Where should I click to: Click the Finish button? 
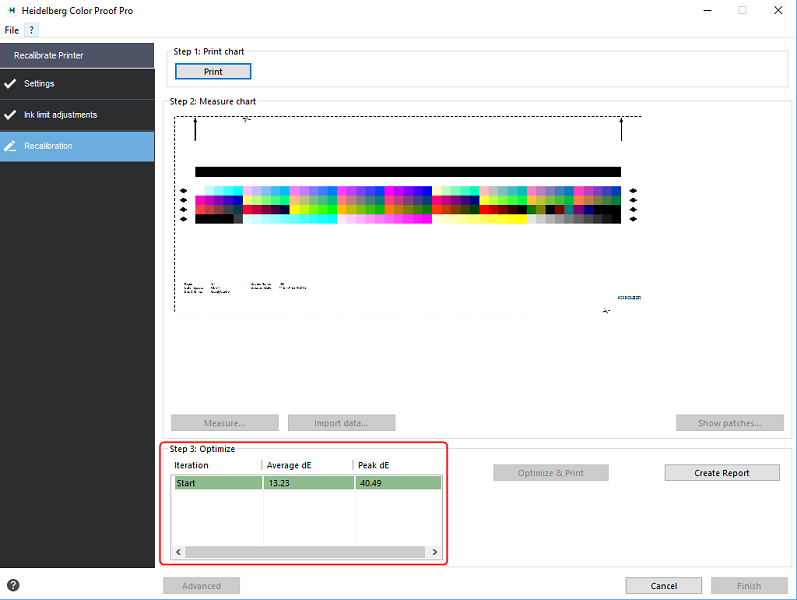click(749, 586)
